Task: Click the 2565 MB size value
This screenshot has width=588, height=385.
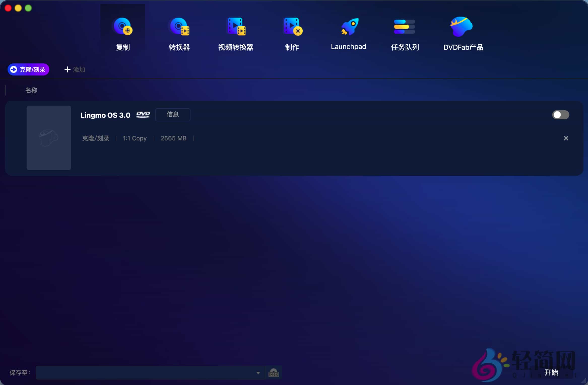Action: (x=174, y=138)
